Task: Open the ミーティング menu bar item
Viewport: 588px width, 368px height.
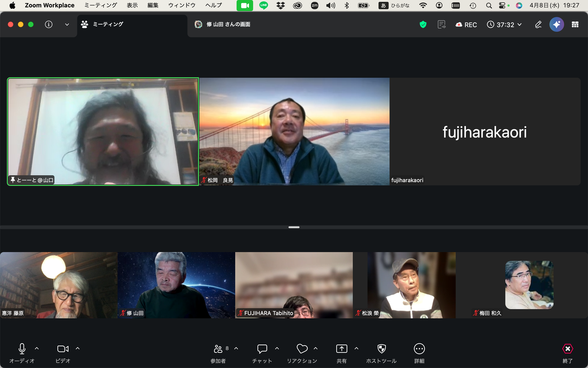Action: click(x=101, y=6)
